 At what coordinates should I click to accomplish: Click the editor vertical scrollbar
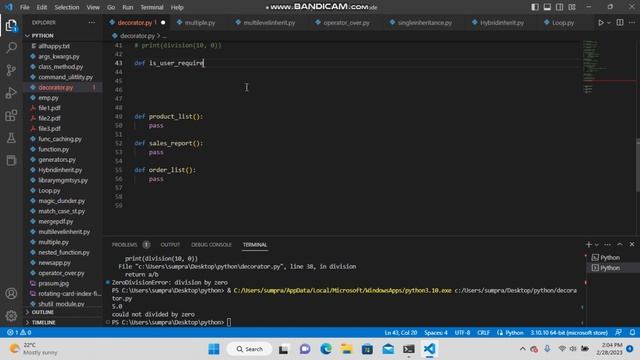pyautogui.click(x=638, y=165)
